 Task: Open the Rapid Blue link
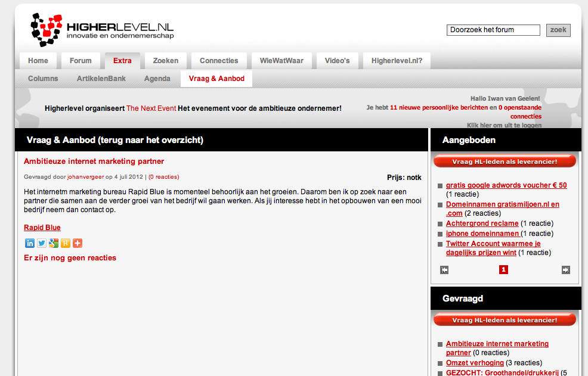tap(42, 228)
